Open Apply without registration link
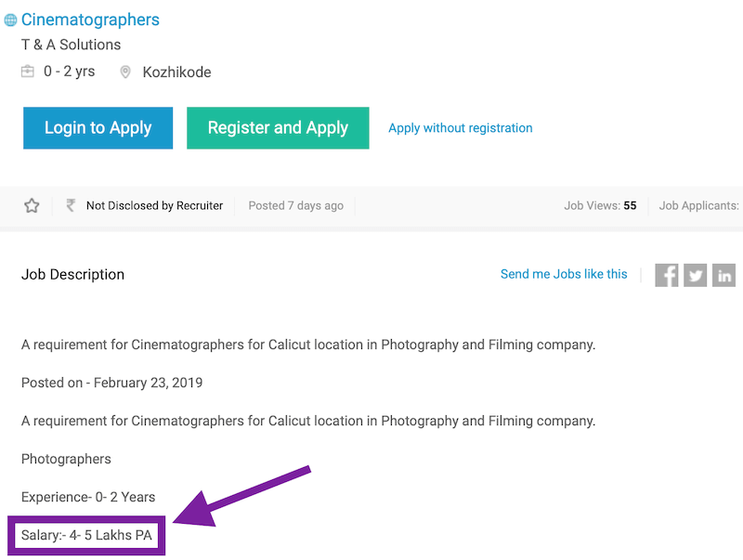Viewport: 743px width, 560px height. [x=460, y=128]
